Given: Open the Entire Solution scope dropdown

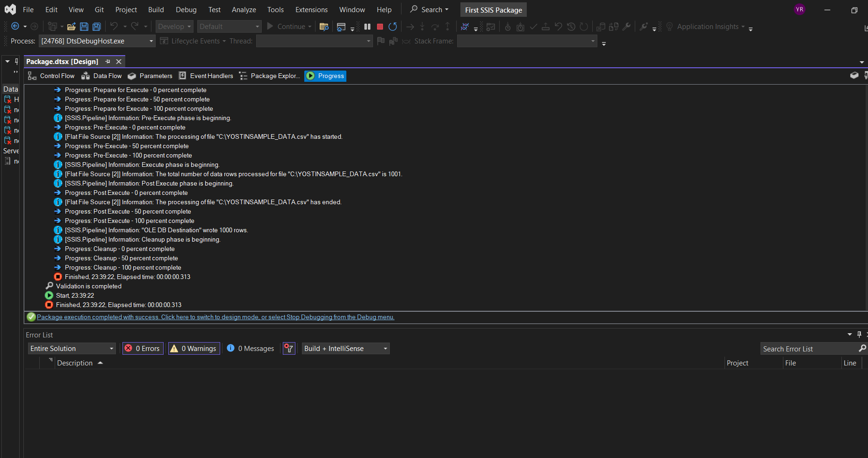Looking at the screenshot, I should 72,349.
